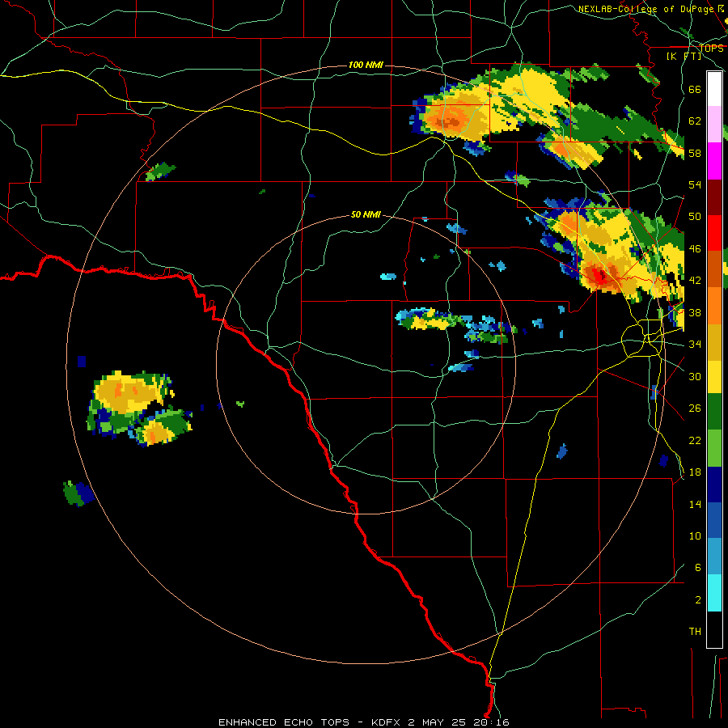Click legend value "62"
Image resolution: width=728 pixels, height=728 pixels.
pyautogui.click(x=695, y=121)
